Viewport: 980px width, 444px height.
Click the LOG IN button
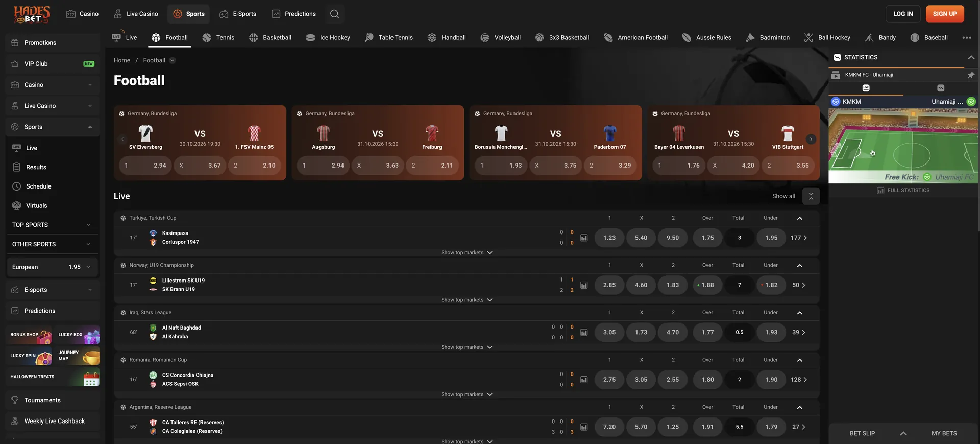tap(903, 14)
